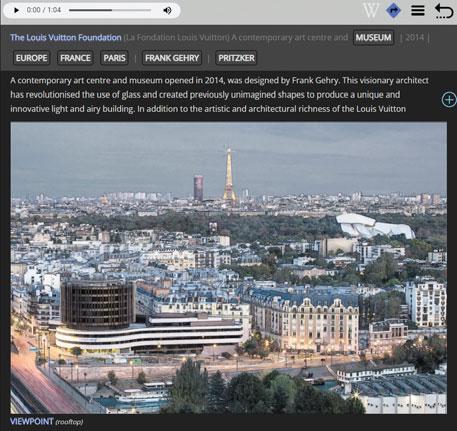The height and width of the screenshot is (431, 457).
Task: Select the FRANCE tag
Action: 75,58
